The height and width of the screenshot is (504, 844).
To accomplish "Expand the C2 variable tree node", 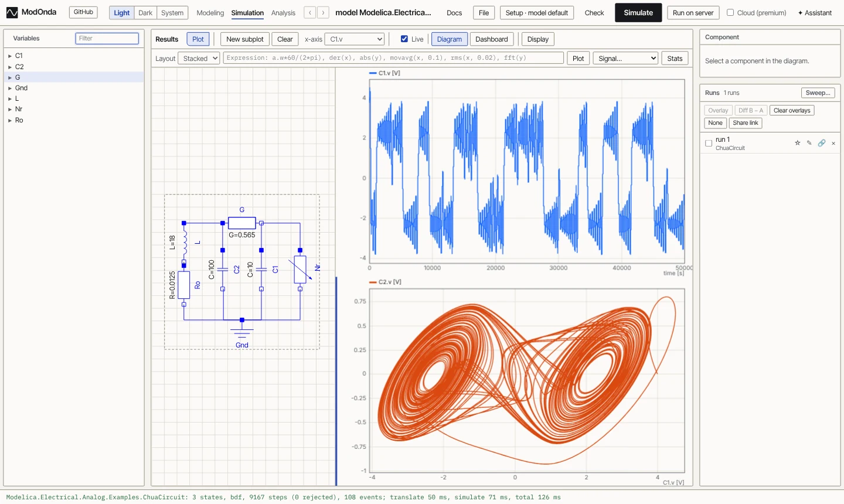I will pyautogui.click(x=10, y=67).
